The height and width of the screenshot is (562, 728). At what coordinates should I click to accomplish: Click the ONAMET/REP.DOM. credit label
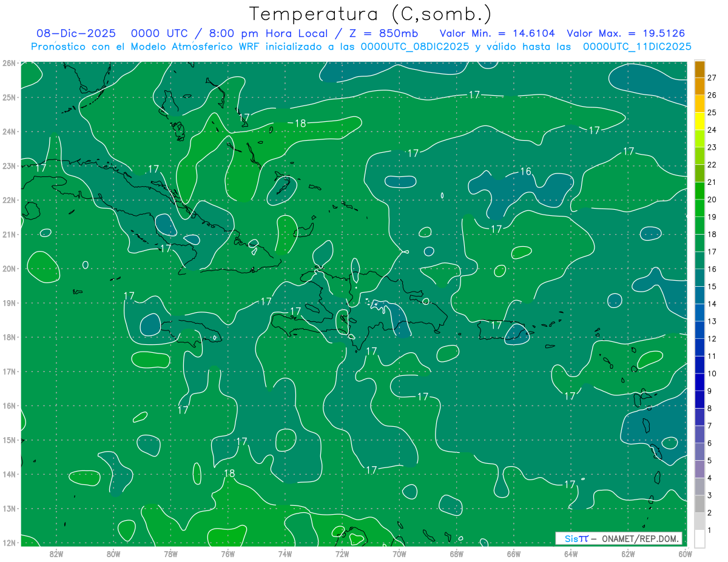pos(639,539)
